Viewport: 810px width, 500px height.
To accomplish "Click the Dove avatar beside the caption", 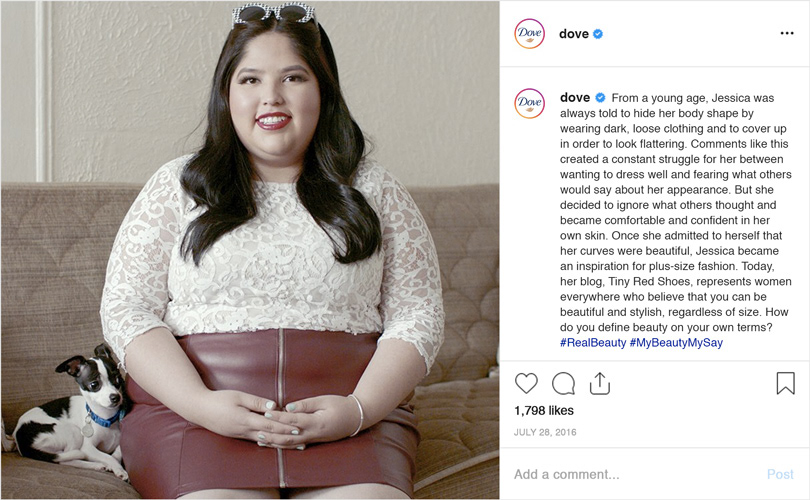I will click(x=529, y=103).
